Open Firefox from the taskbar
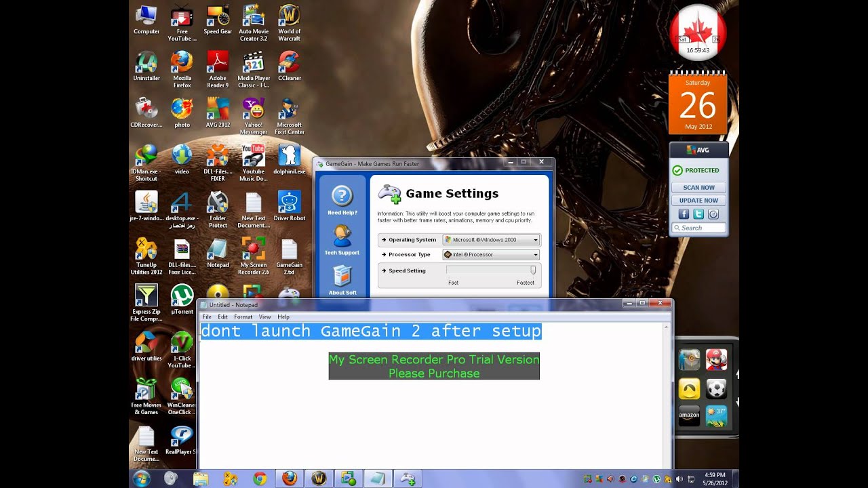Screen dimensions: 868x488 [290, 479]
